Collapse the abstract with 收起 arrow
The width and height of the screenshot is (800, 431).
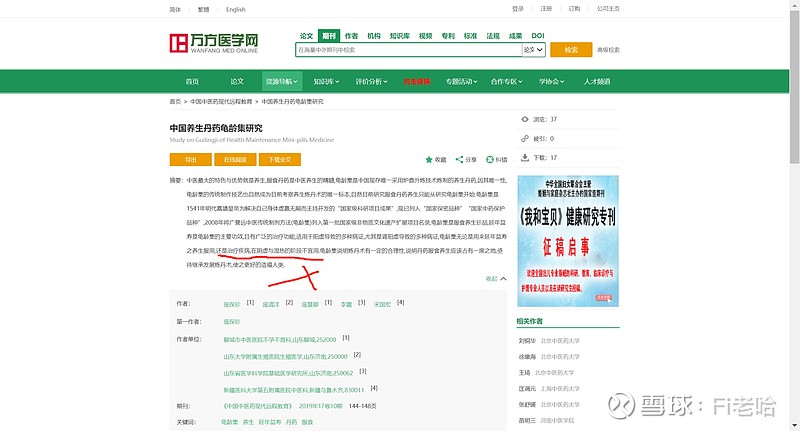(x=496, y=278)
